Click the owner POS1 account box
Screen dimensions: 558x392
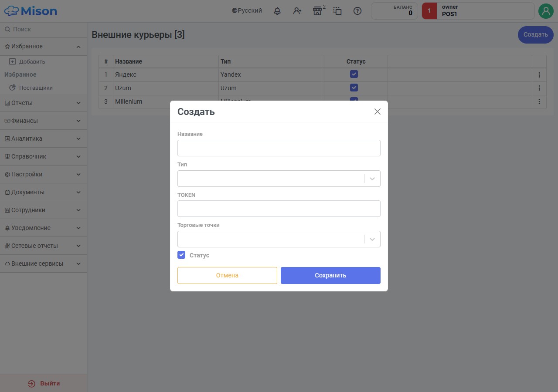coord(478,11)
